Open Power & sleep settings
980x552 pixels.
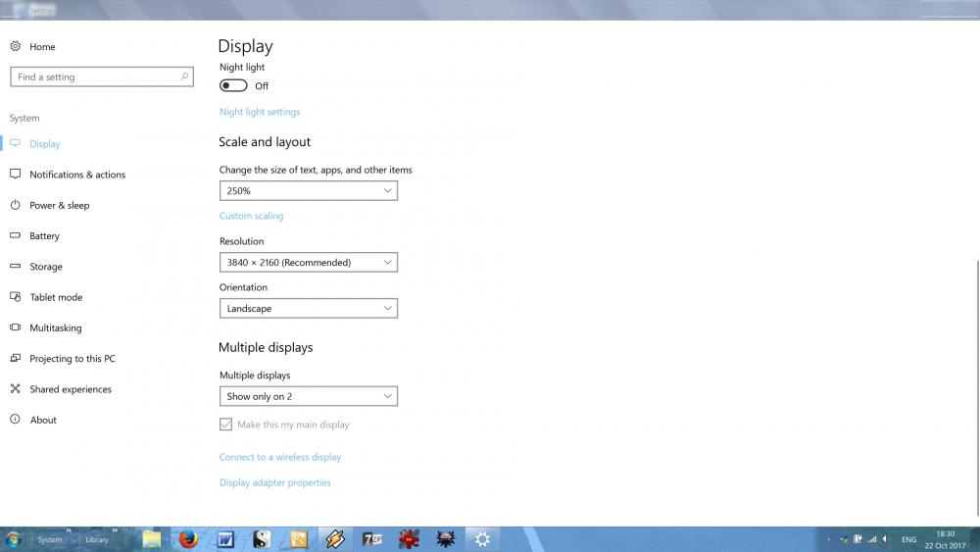tap(59, 205)
